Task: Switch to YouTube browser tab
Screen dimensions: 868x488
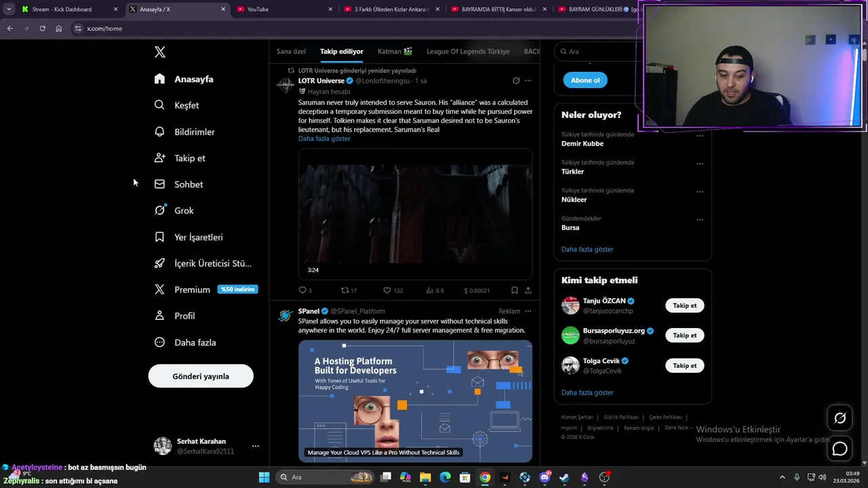Action: click(x=285, y=9)
